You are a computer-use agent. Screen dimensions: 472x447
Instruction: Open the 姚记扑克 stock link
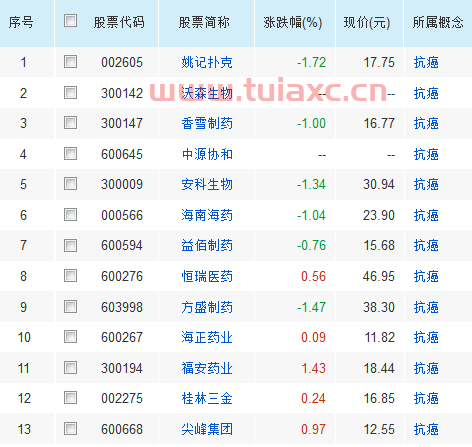tap(207, 62)
